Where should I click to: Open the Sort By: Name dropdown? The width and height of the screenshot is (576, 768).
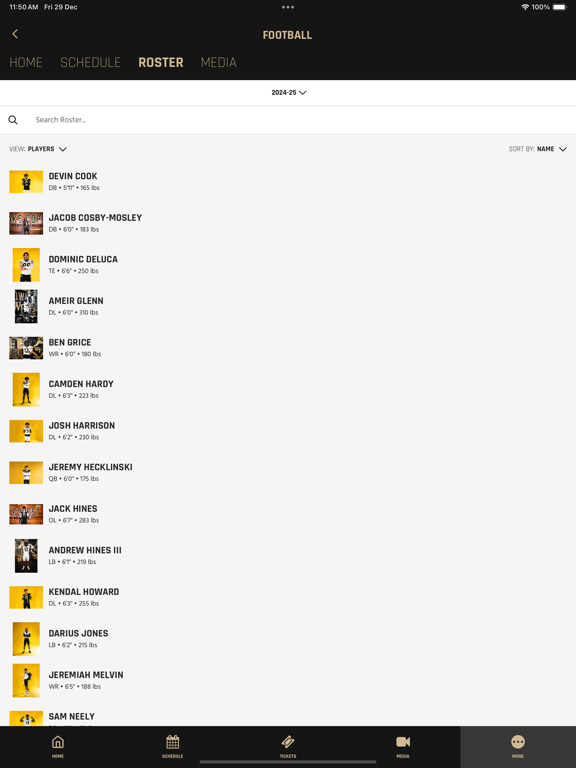537,149
